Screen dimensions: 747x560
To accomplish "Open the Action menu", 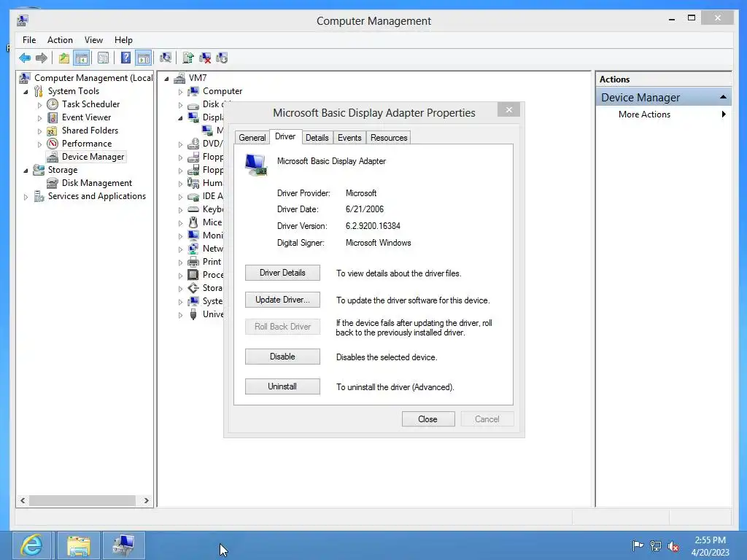I will click(60, 40).
